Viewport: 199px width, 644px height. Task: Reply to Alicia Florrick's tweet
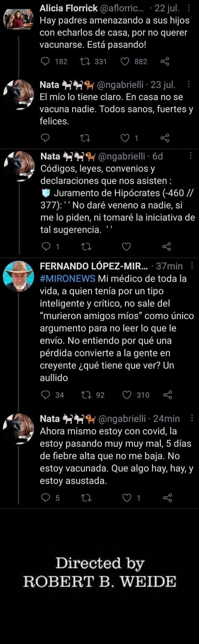click(x=45, y=61)
